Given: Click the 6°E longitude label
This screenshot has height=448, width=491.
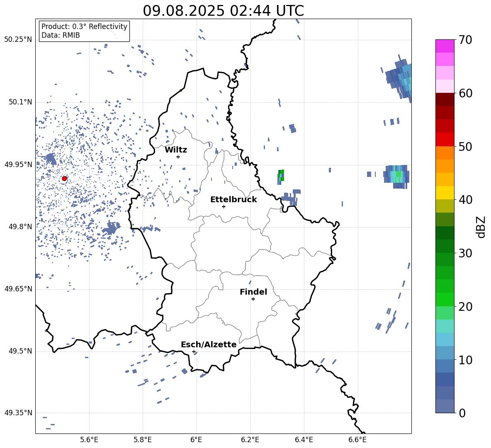Looking at the screenshot, I should coord(196,440).
